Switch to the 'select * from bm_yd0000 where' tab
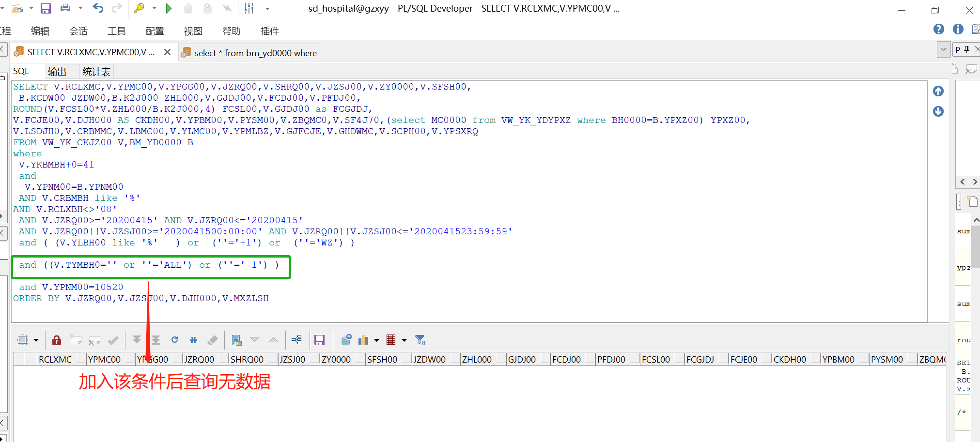The width and height of the screenshot is (980, 442). 250,53
